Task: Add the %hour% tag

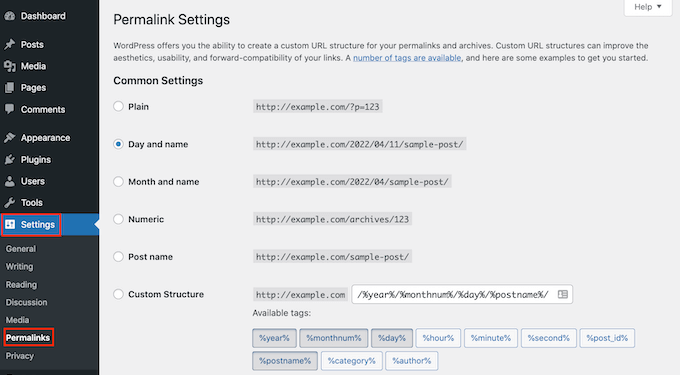Action: [438, 338]
